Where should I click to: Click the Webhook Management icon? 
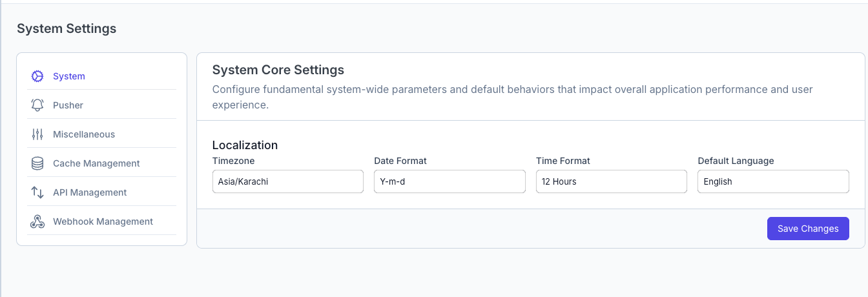pos(37,221)
